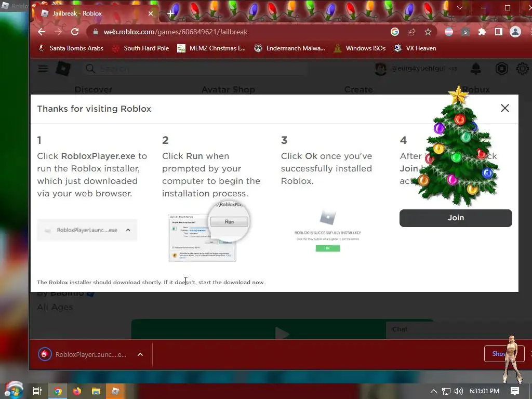Open the Endermanch Malware bookmark
Image resolution: width=532 pixels, height=399 pixels.
tap(289, 48)
